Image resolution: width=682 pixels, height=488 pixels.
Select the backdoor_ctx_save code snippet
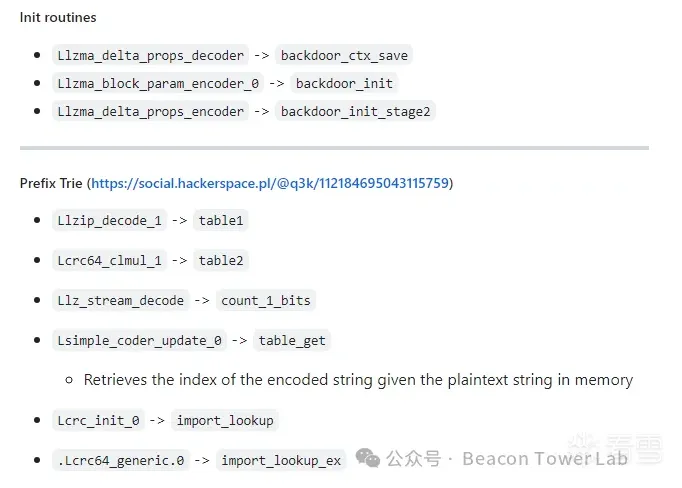pos(345,55)
